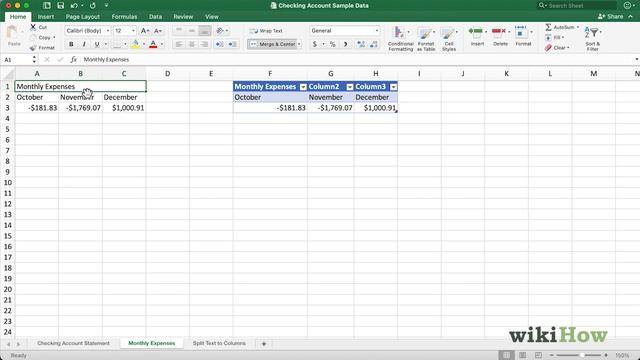640x360 pixels.
Task: Switch to Normal view in status bar
Action: [506, 355]
